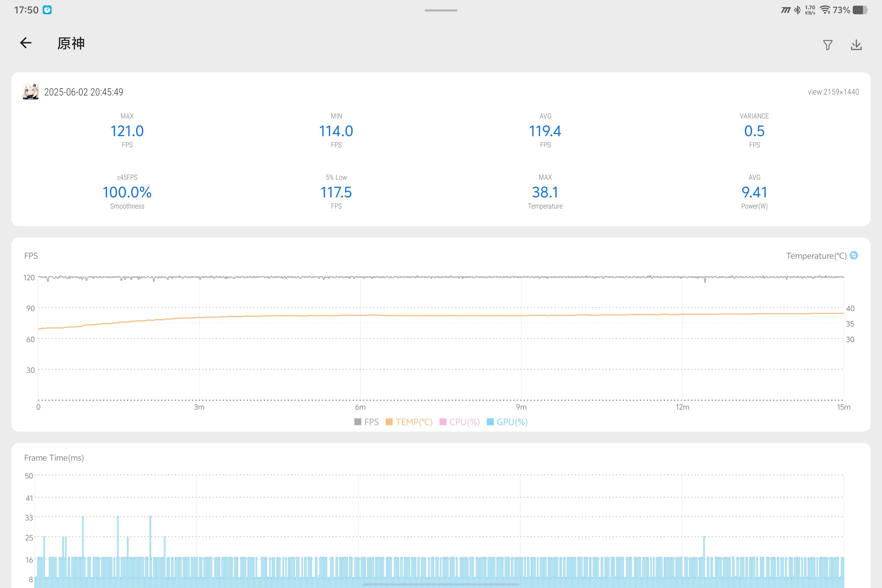The width and height of the screenshot is (882, 588).
Task: Tap the 100.0% Smoothness value
Action: 127,192
